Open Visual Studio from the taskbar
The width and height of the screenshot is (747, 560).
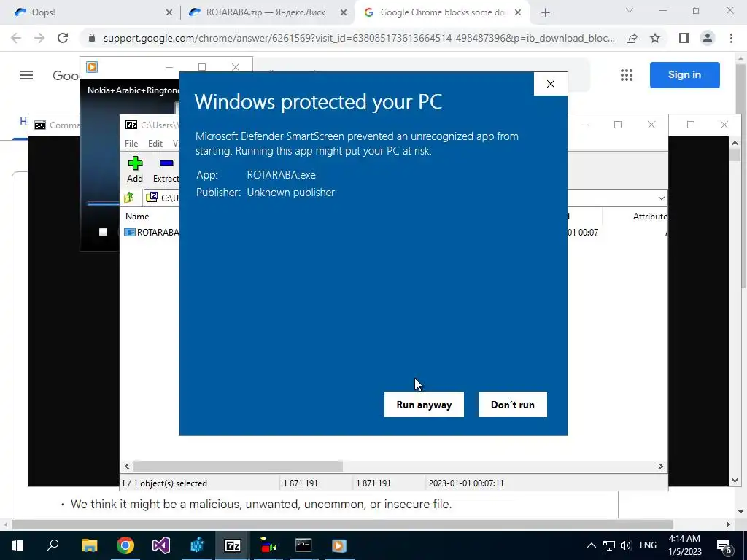click(x=161, y=545)
